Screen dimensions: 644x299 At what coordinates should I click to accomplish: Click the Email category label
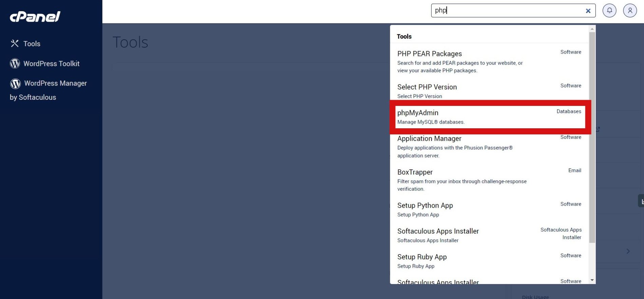click(575, 170)
